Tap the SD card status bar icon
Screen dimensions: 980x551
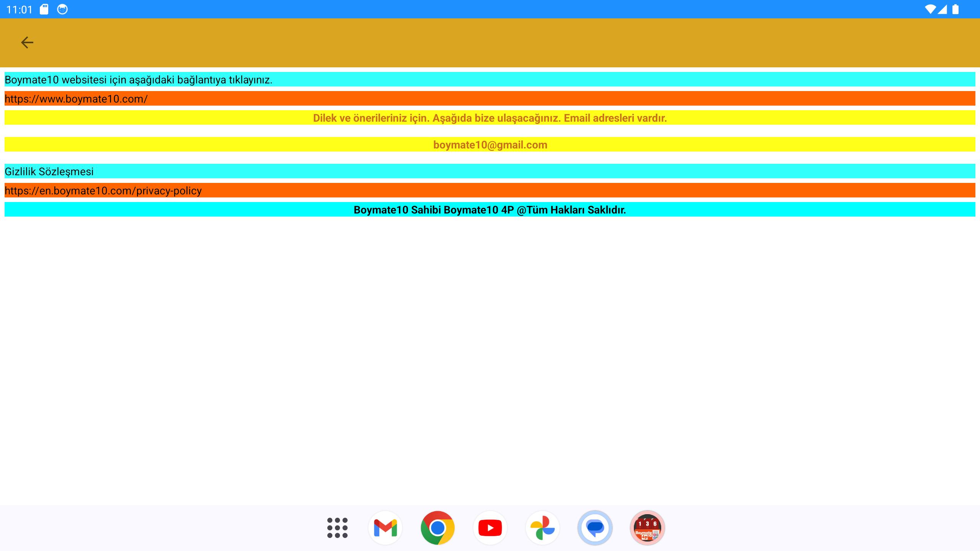tap(44, 9)
